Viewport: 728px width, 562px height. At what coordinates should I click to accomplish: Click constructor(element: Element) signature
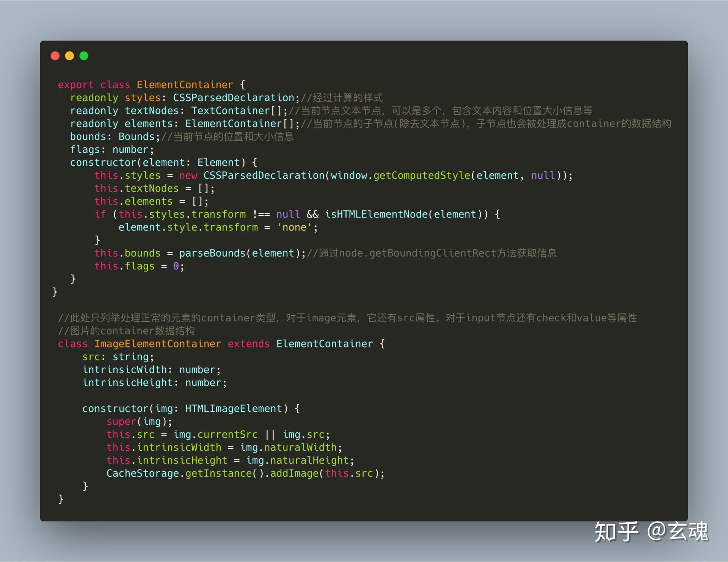tap(158, 163)
